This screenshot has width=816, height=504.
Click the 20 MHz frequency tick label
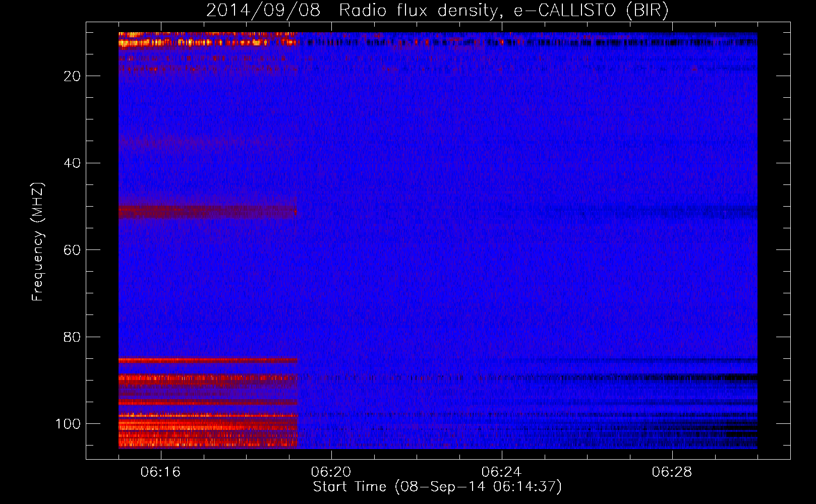[72, 76]
